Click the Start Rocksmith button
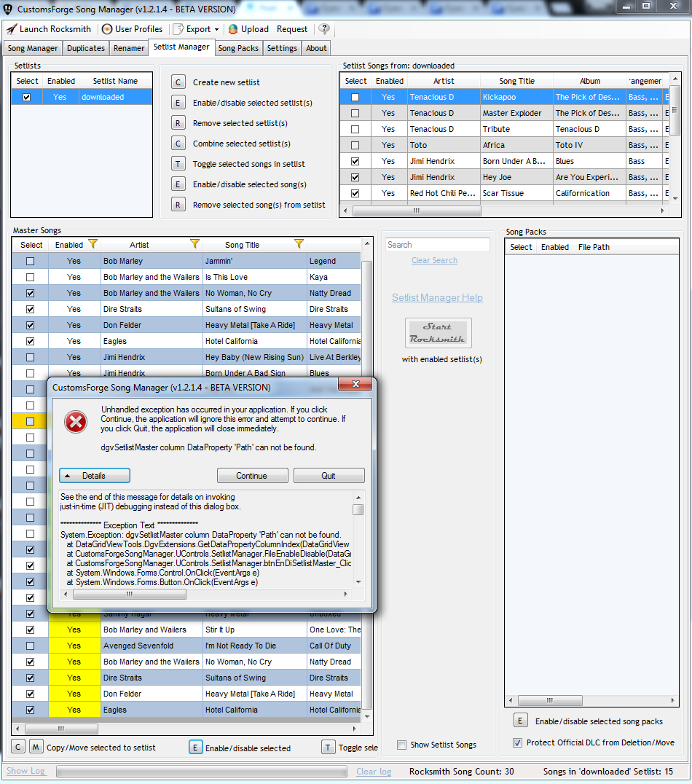692x784 pixels. point(438,333)
